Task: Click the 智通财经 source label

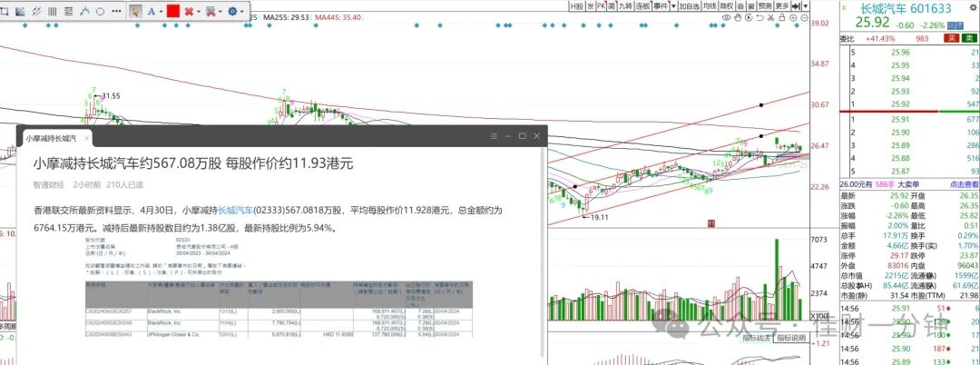Action: click(x=49, y=185)
